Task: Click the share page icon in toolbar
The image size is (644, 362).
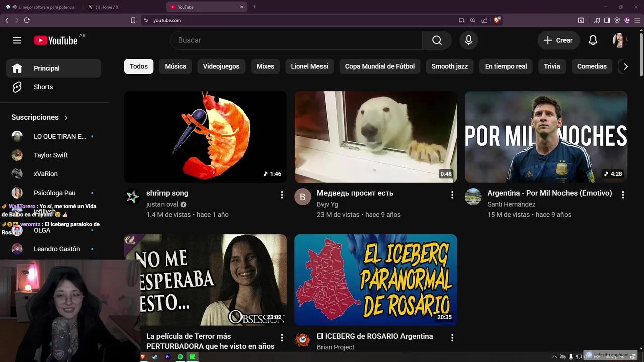Action: click(484, 20)
